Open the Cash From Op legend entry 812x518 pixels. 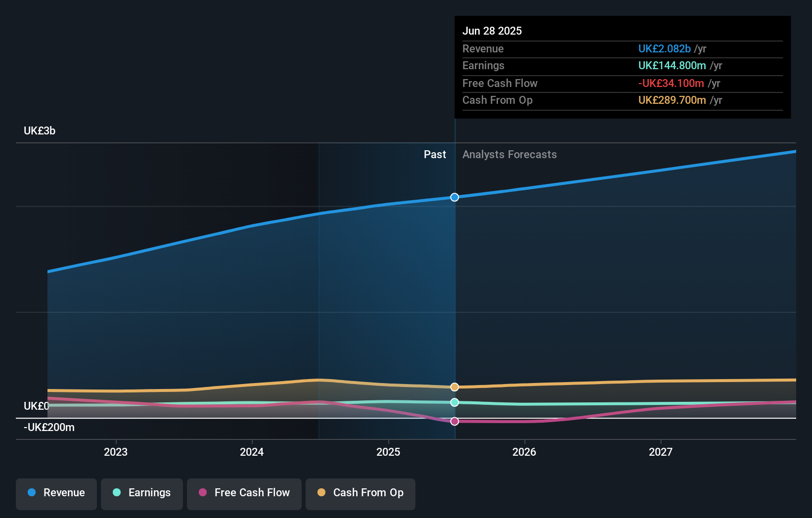point(360,493)
